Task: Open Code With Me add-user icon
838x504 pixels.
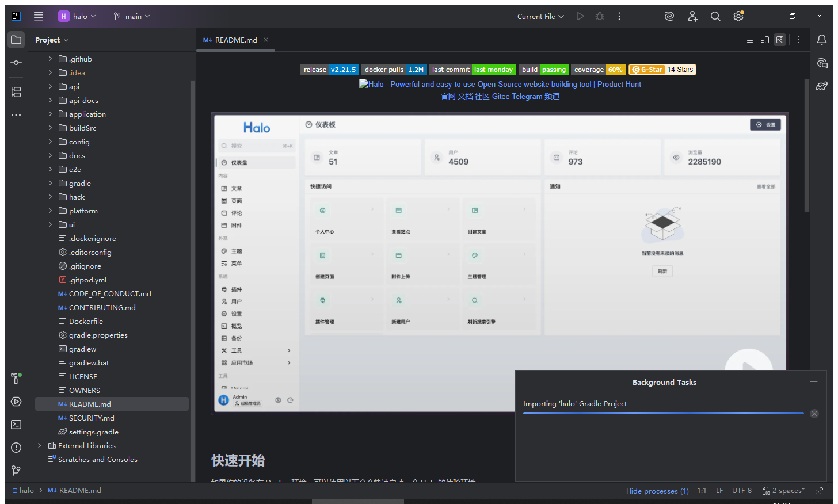Action: 692,16
